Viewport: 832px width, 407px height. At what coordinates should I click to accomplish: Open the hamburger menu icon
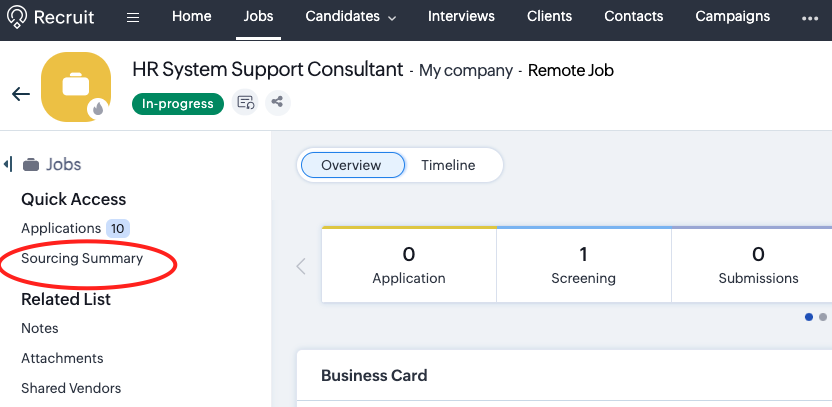(133, 18)
